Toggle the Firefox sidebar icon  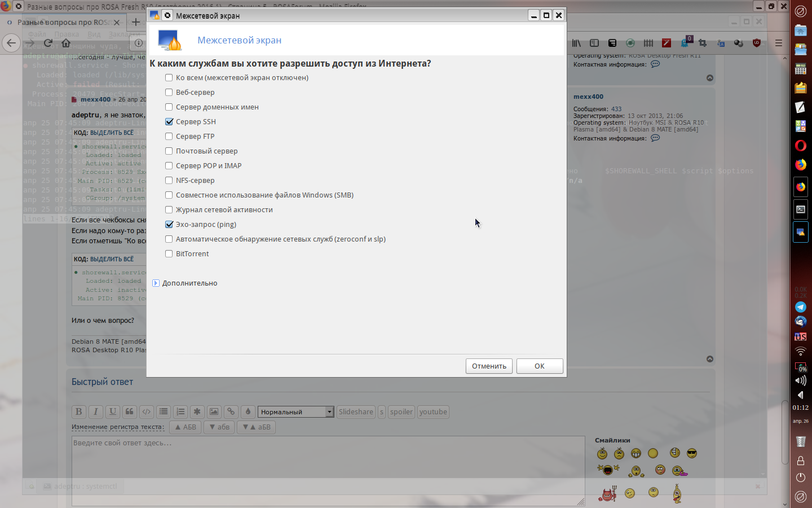pyautogui.click(x=594, y=43)
